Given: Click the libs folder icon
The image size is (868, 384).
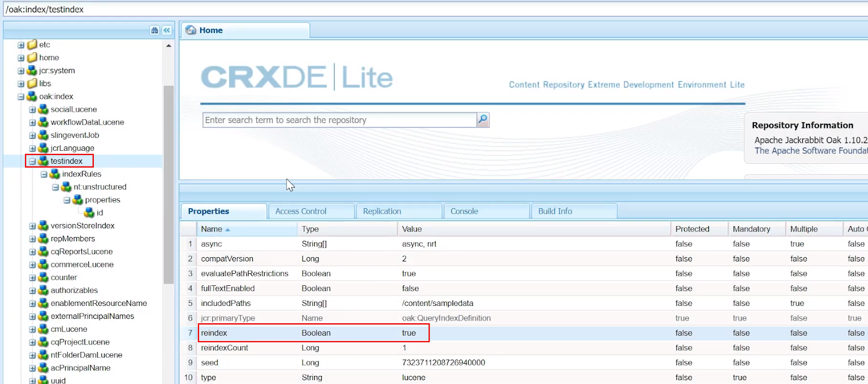Looking at the screenshot, I should [32, 84].
